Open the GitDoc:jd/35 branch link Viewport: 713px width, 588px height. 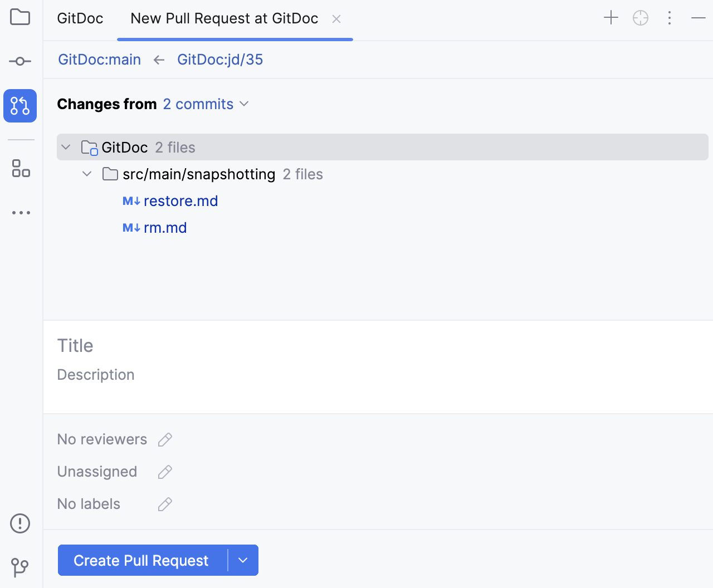(x=220, y=59)
